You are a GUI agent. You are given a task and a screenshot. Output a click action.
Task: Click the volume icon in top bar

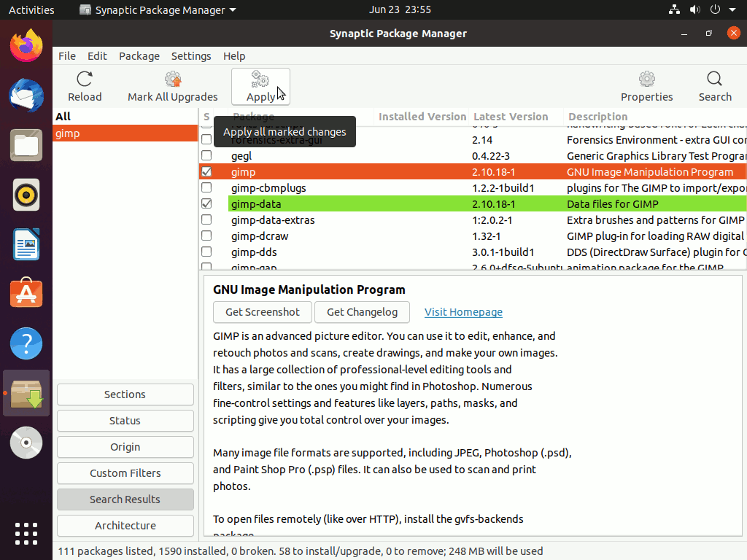695,9
